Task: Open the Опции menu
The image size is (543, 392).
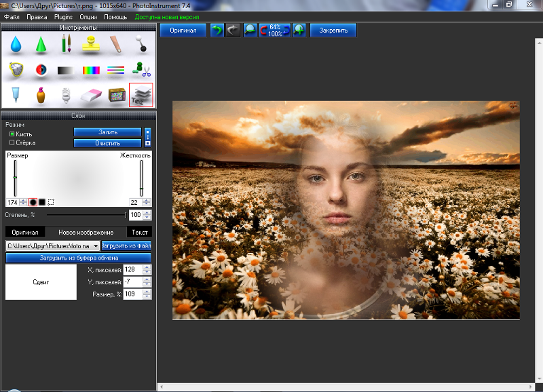Action: (x=88, y=17)
